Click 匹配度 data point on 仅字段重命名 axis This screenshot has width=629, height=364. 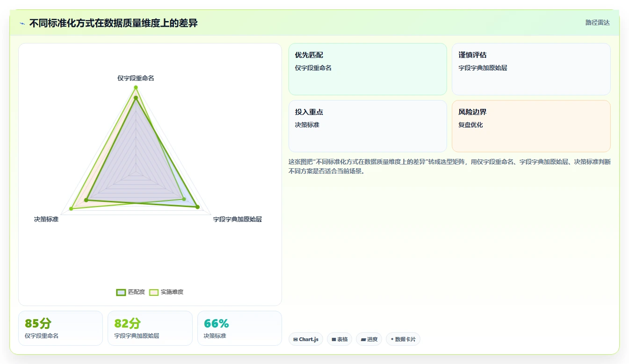pyautogui.click(x=136, y=98)
